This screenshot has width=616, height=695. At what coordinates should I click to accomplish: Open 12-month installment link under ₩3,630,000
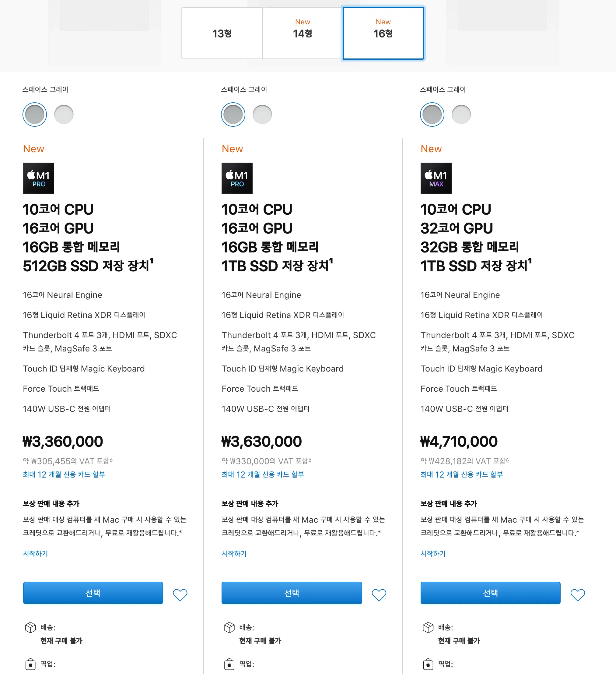[x=263, y=474]
